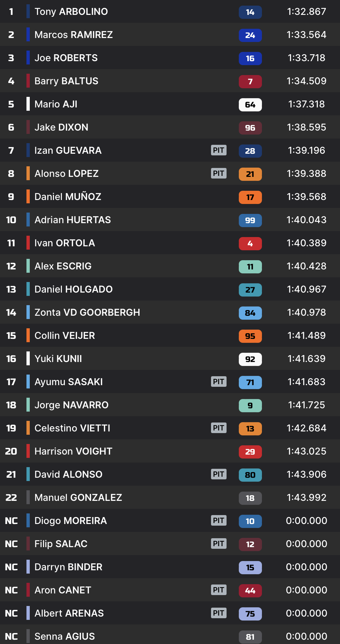Click the red team color bar beside Barry Baltus
The width and height of the screenshot is (340, 644).
pyautogui.click(x=28, y=81)
